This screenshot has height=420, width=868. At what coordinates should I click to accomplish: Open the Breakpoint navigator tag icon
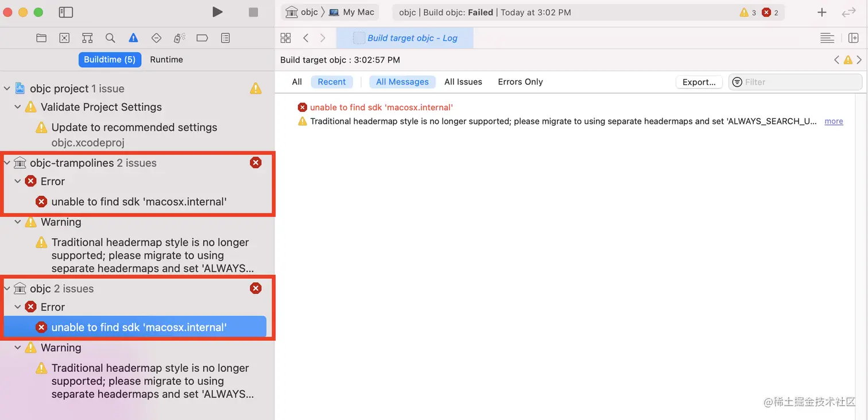point(202,38)
